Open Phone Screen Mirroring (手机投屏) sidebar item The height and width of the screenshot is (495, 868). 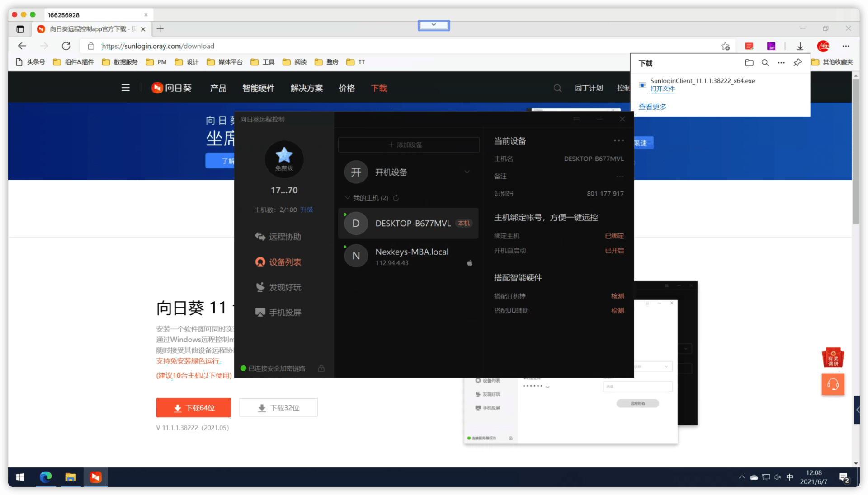coord(278,313)
